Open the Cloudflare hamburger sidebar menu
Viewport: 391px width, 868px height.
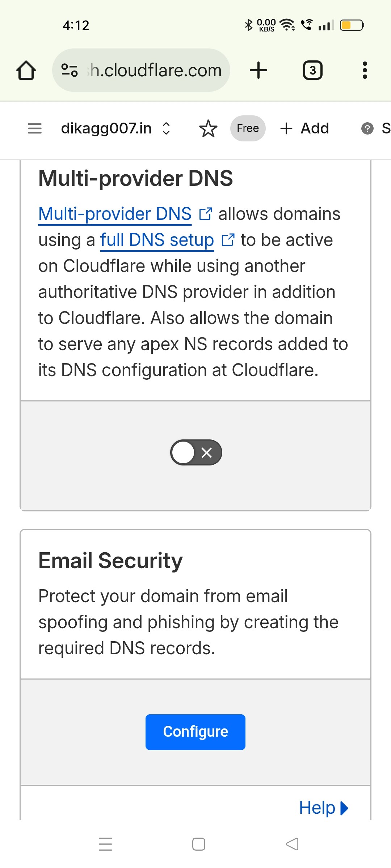pyautogui.click(x=35, y=128)
